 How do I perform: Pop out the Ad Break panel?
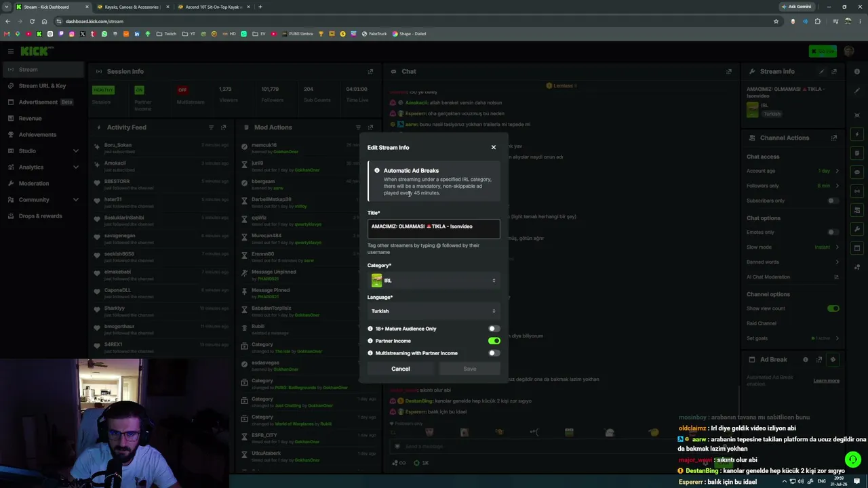(x=819, y=360)
